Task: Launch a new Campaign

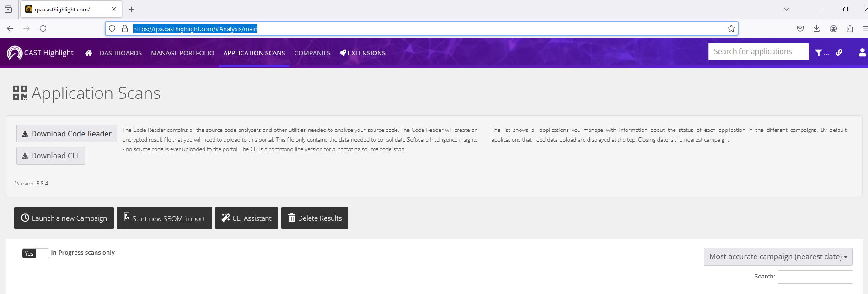Action: 64,218
